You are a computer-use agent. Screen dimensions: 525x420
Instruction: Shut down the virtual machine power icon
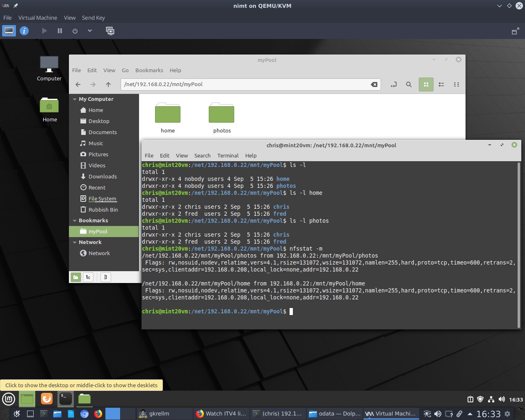point(75,31)
